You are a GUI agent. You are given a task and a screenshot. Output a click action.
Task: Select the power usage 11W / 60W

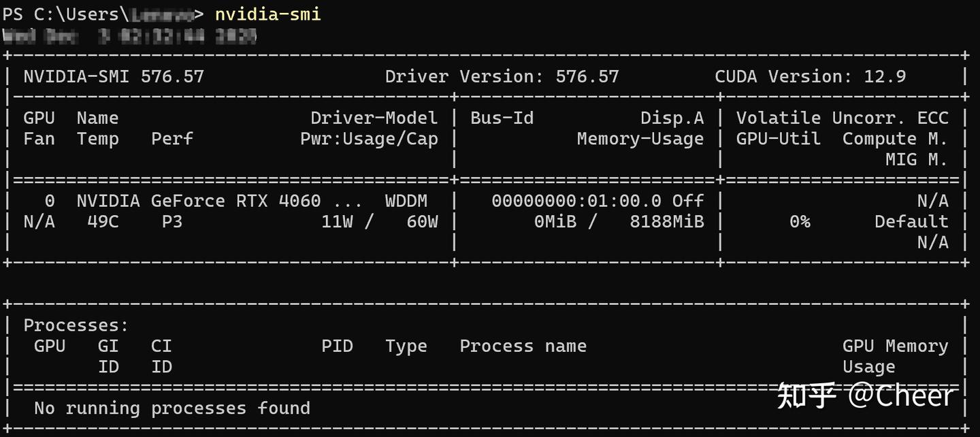(379, 221)
